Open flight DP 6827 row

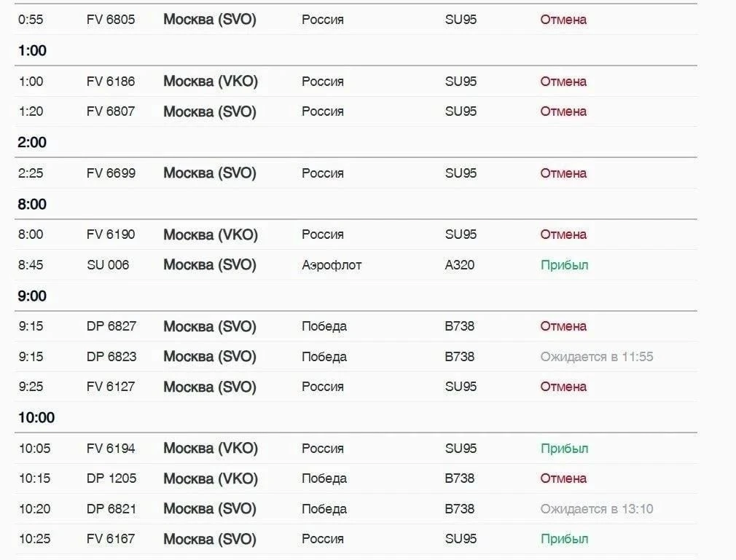click(356, 326)
